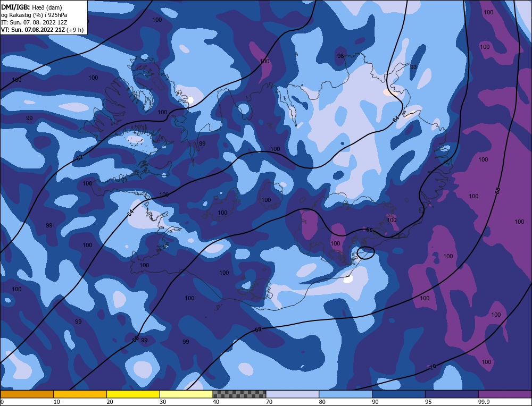Choose the pale yellow 30–40 legend swatch
Image resolution: width=532 pixels, height=406 pixels.
[x=186, y=394]
